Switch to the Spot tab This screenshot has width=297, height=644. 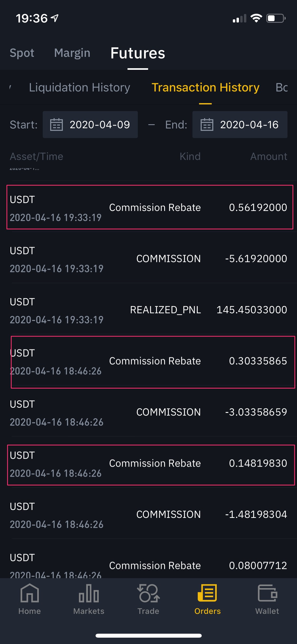(x=22, y=53)
